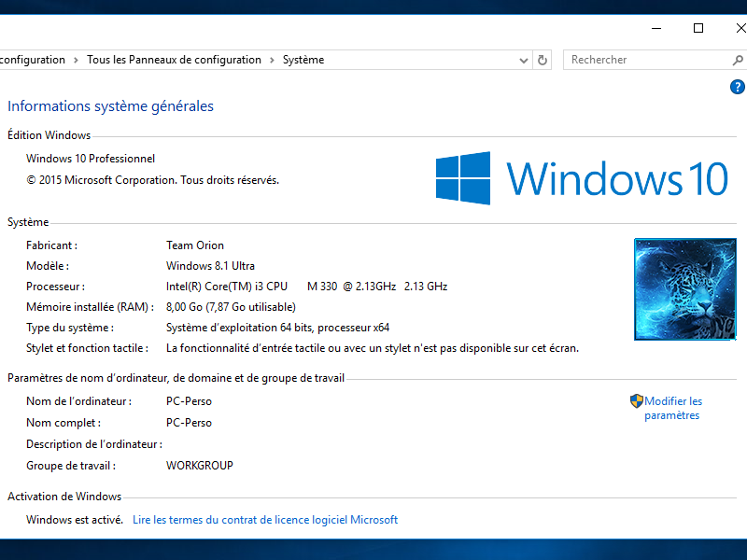Minimize the Système window
Screen dimensions: 747x560
coord(656,28)
